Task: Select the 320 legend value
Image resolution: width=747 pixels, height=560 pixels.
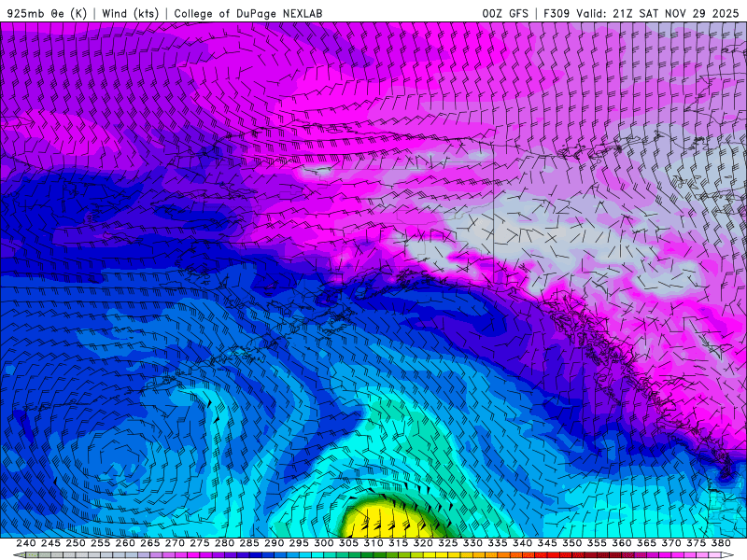Action: 423,543
